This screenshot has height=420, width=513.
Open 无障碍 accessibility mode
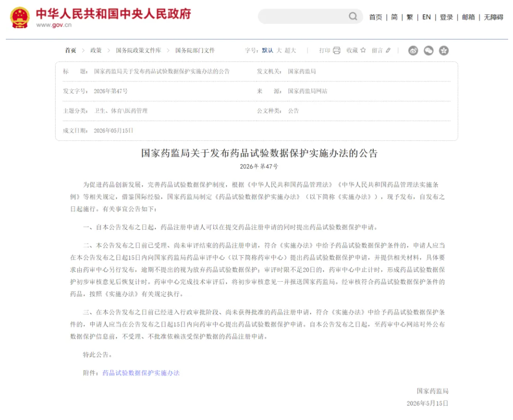click(x=493, y=17)
